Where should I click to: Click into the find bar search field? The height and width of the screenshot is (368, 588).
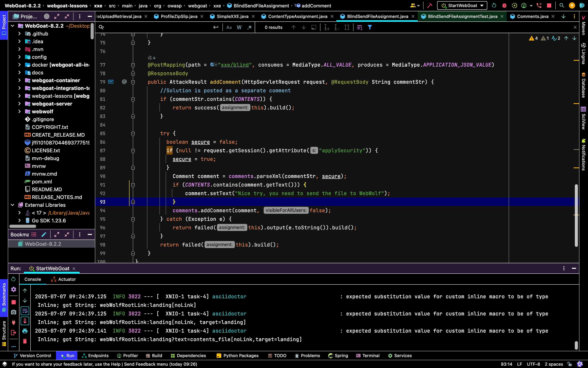(158, 27)
